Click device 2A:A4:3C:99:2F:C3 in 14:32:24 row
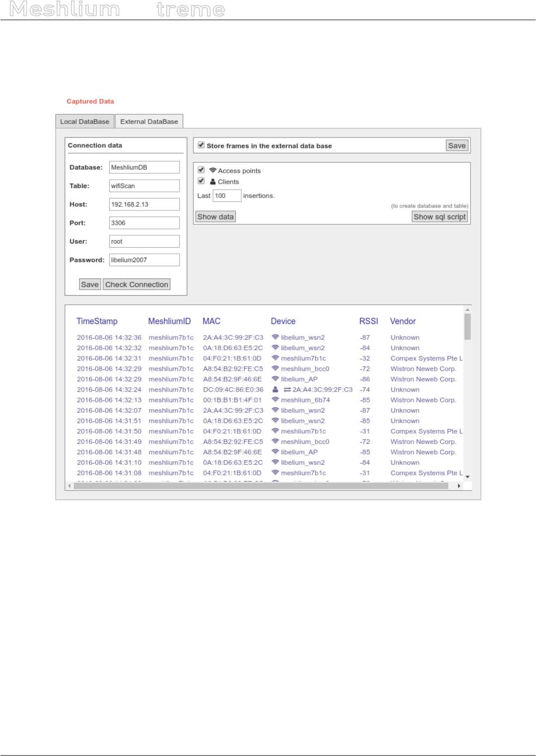 (x=323, y=390)
